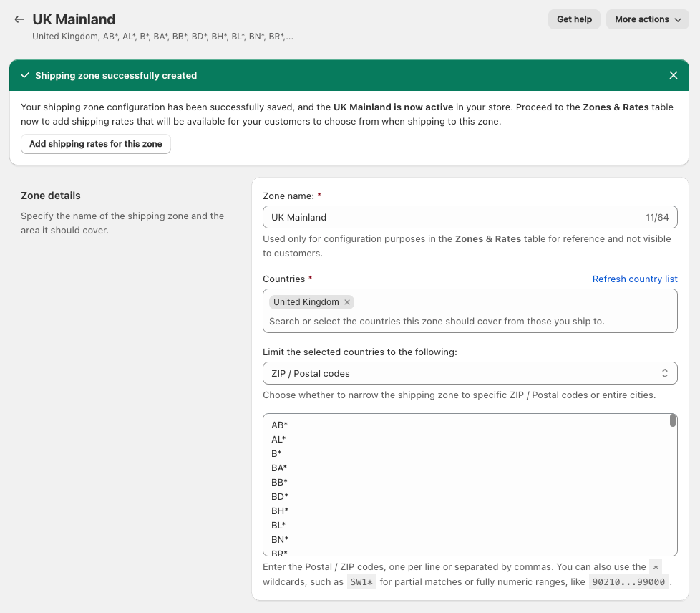700x613 pixels.
Task: Open the More actions dropdown
Action: pyautogui.click(x=648, y=19)
